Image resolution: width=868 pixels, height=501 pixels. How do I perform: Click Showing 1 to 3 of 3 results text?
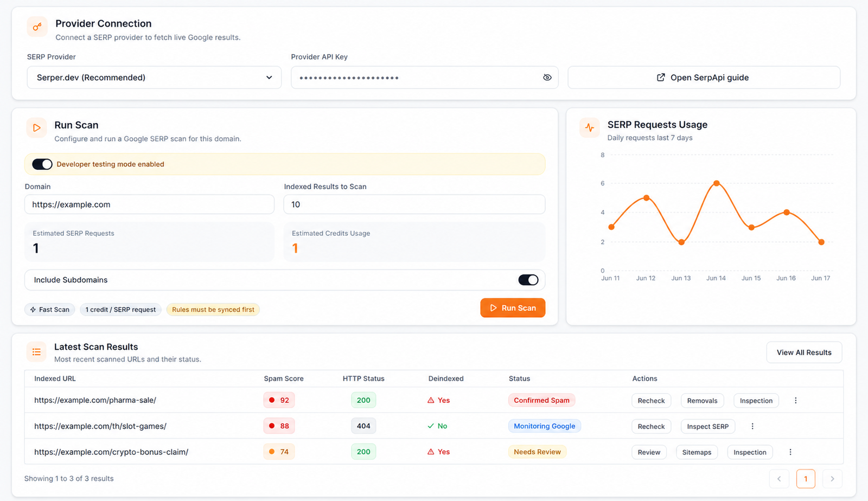[x=69, y=479]
